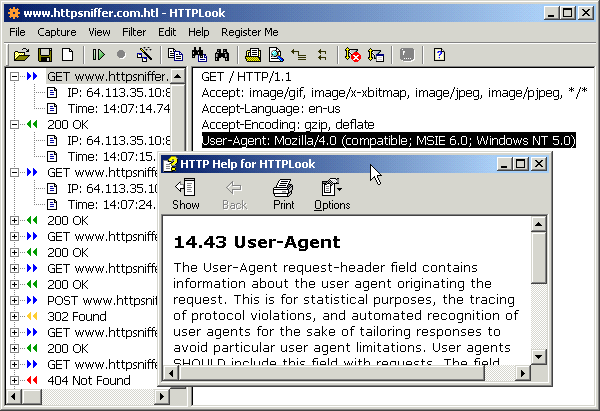Click the 14.43 User-Agent heading in help
Screen dimensions: 600x411
click(257, 242)
